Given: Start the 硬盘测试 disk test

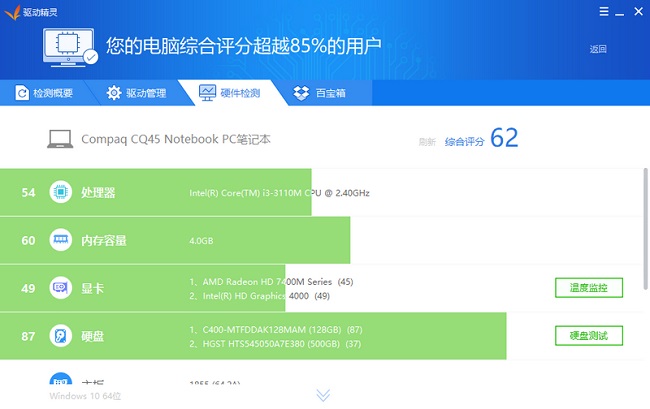Looking at the screenshot, I should (589, 336).
